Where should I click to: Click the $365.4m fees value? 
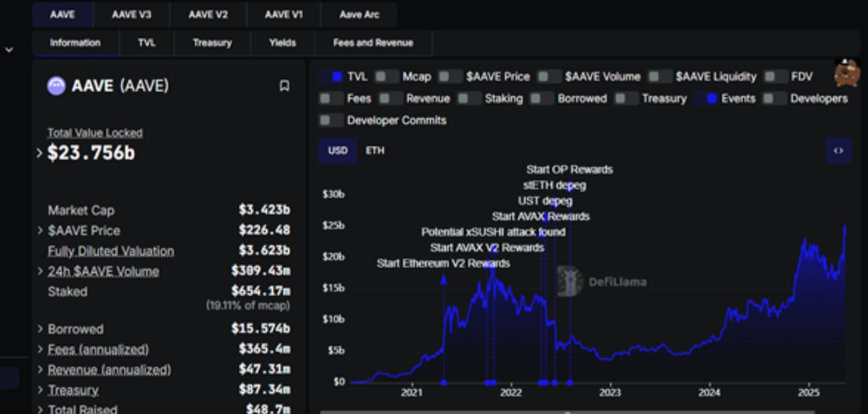(x=264, y=349)
